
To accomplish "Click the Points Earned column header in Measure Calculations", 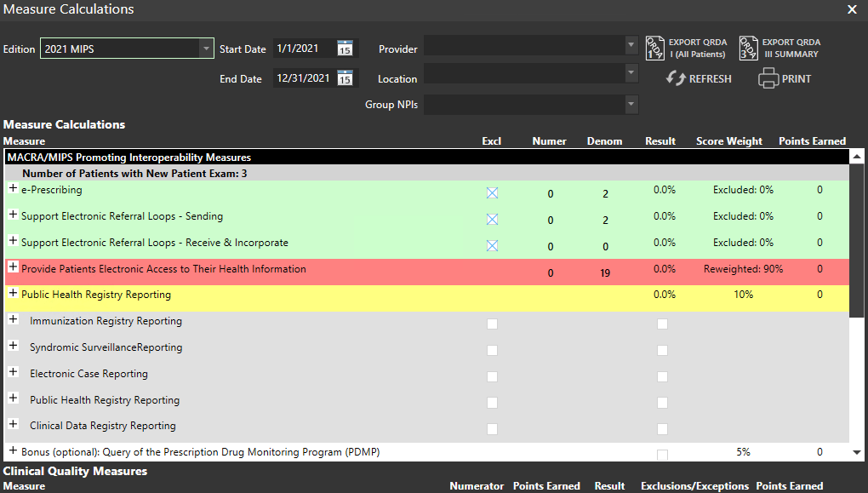I will [812, 141].
